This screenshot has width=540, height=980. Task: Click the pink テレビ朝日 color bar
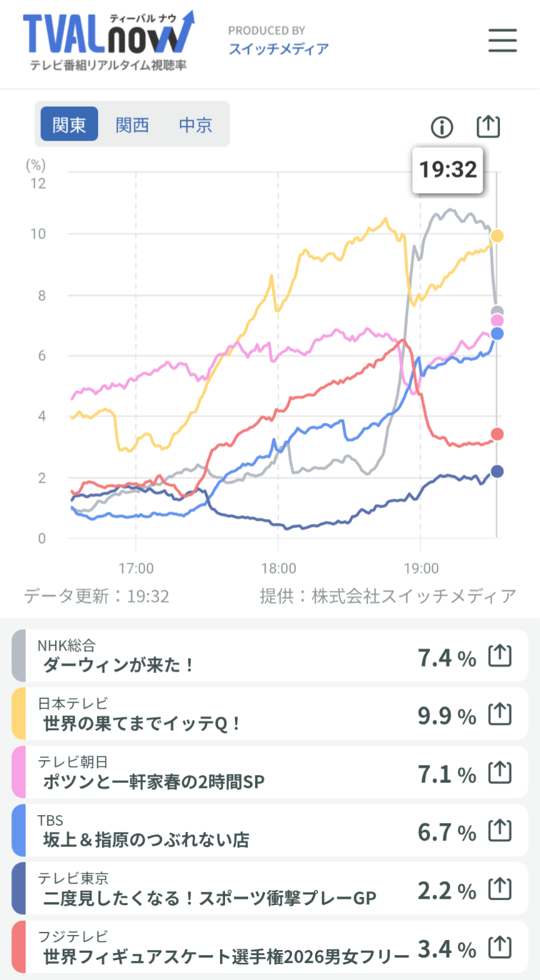point(19,772)
